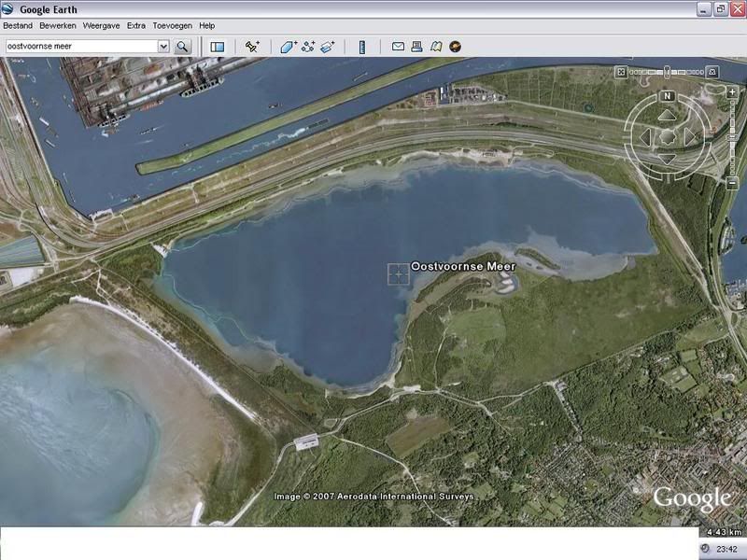This screenshot has width=747, height=560.
Task: Zoom in using the plus button
Action: pos(731,92)
